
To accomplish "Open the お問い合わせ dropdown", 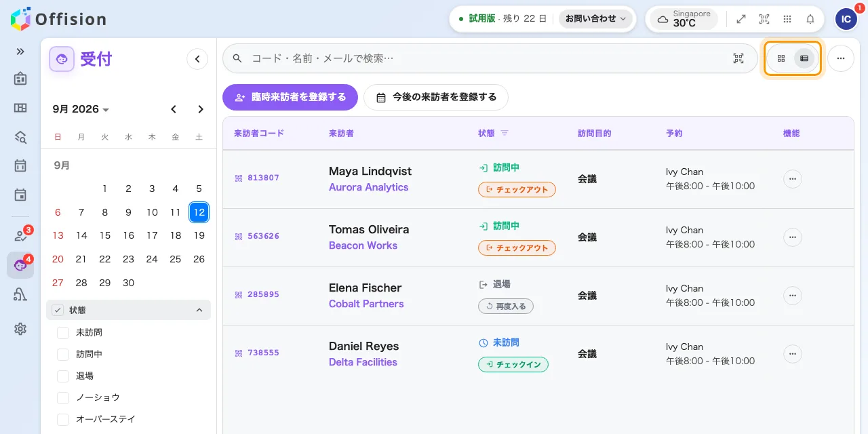I will coord(596,19).
